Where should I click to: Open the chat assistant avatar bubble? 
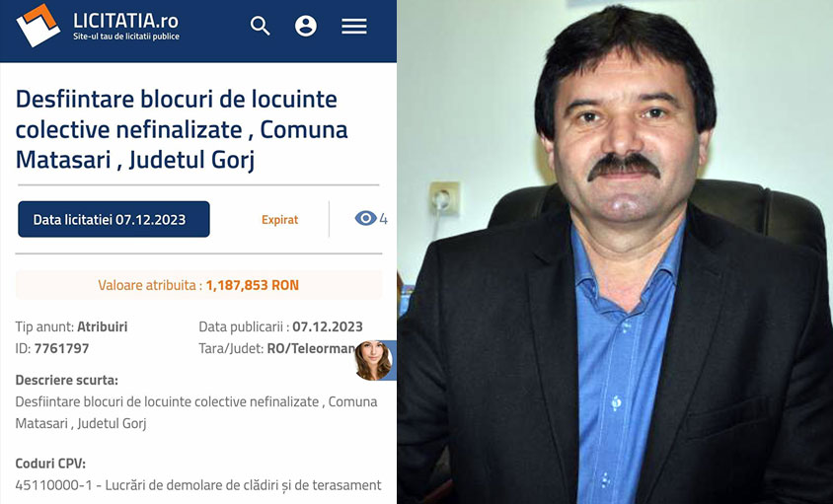pos(374,361)
